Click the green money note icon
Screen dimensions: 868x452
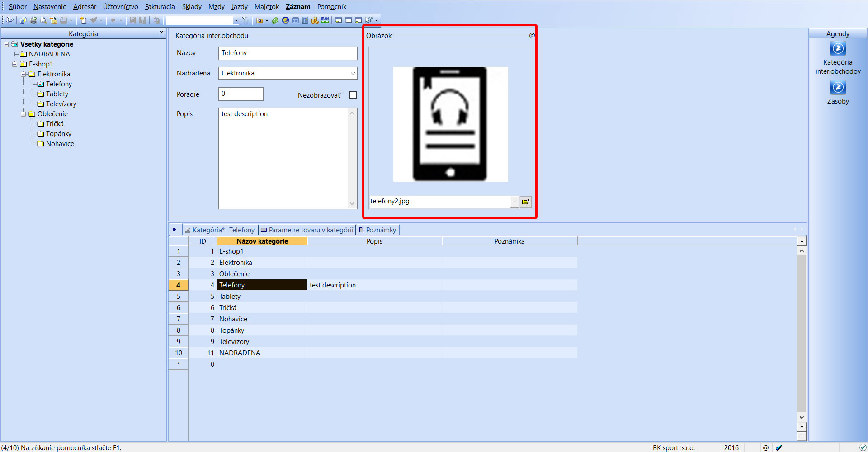pos(275,20)
